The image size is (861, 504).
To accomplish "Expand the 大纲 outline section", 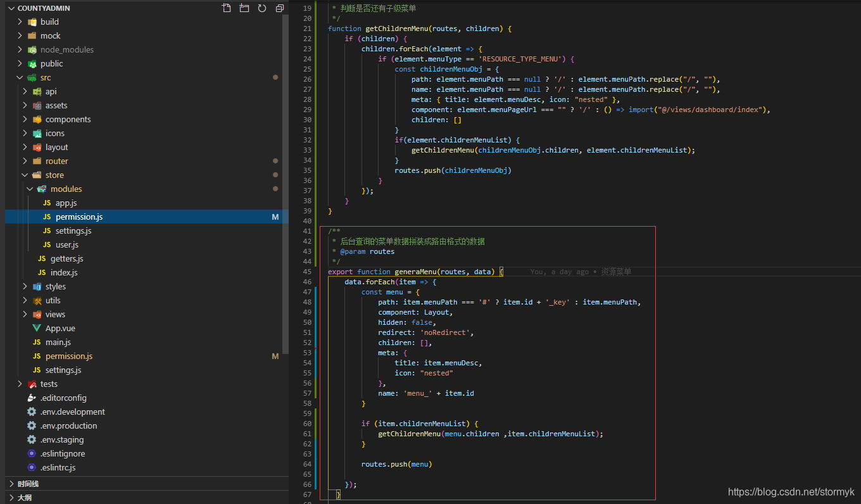I will [146, 498].
